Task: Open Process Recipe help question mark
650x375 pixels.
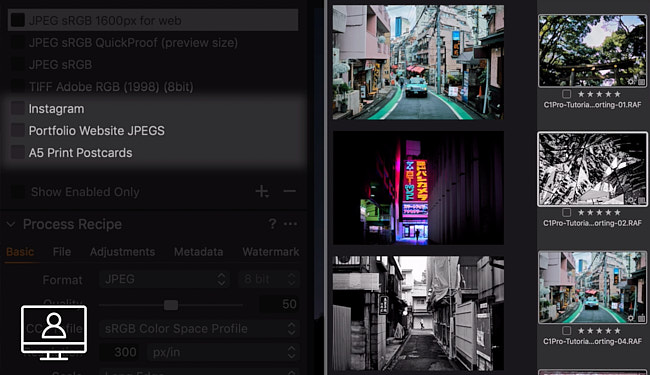Action: pos(272,224)
